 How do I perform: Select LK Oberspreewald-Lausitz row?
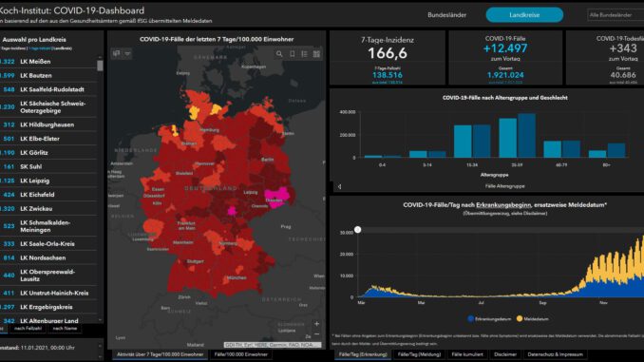click(x=48, y=276)
